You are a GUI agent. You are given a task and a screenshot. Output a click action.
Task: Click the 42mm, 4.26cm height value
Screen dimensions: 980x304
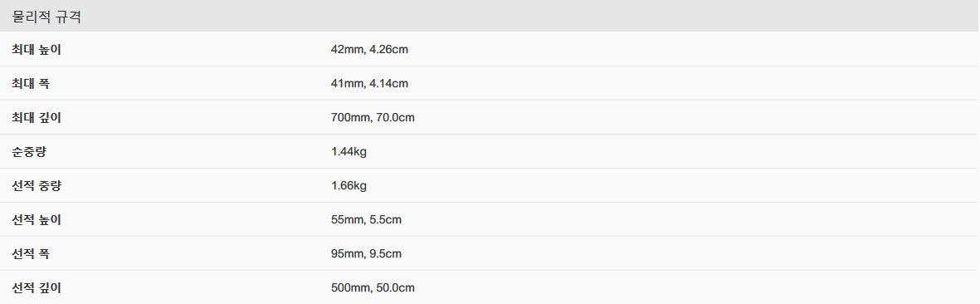tap(369, 49)
